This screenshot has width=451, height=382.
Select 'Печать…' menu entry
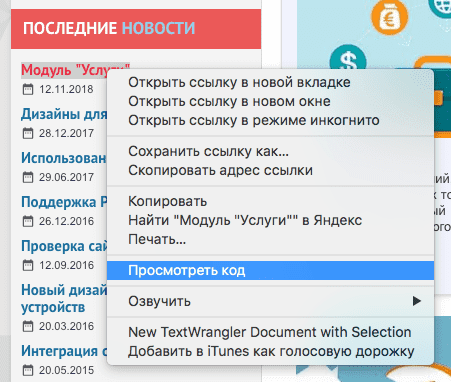tap(270, 239)
